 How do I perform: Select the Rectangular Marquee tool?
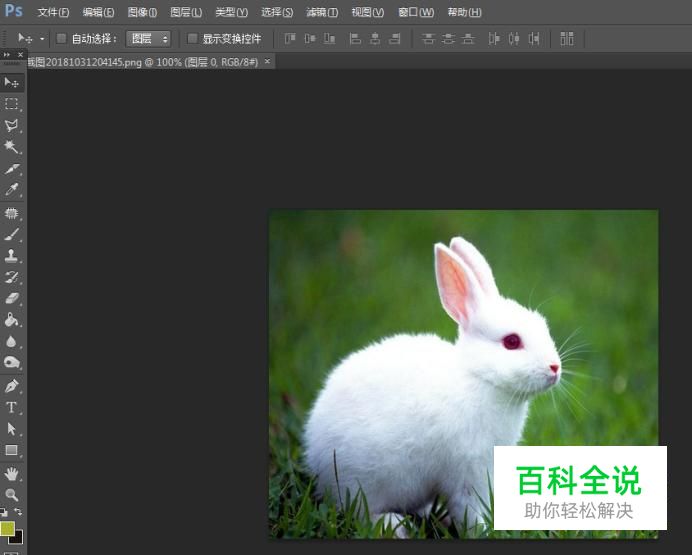[12, 104]
